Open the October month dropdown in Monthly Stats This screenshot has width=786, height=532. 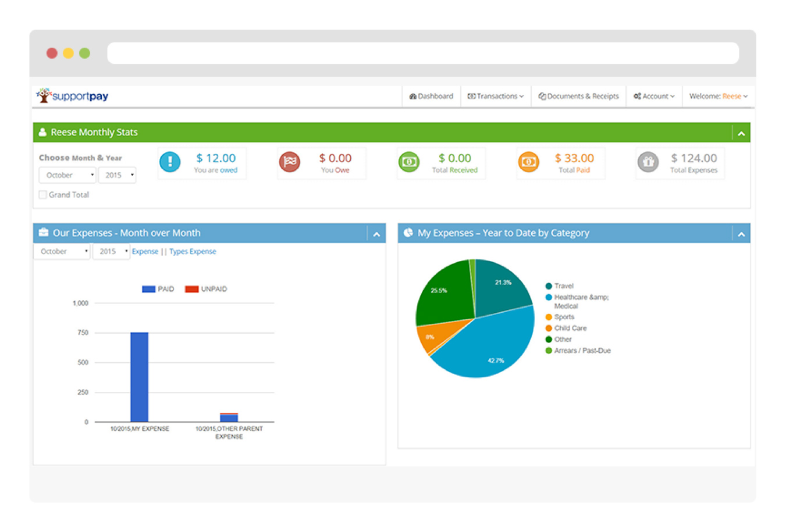click(x=67, y=175)
